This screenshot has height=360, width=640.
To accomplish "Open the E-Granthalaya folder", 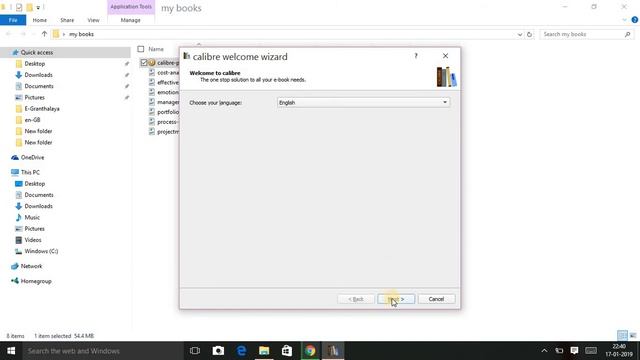I will pyautogui.click(x=42, y=109).
